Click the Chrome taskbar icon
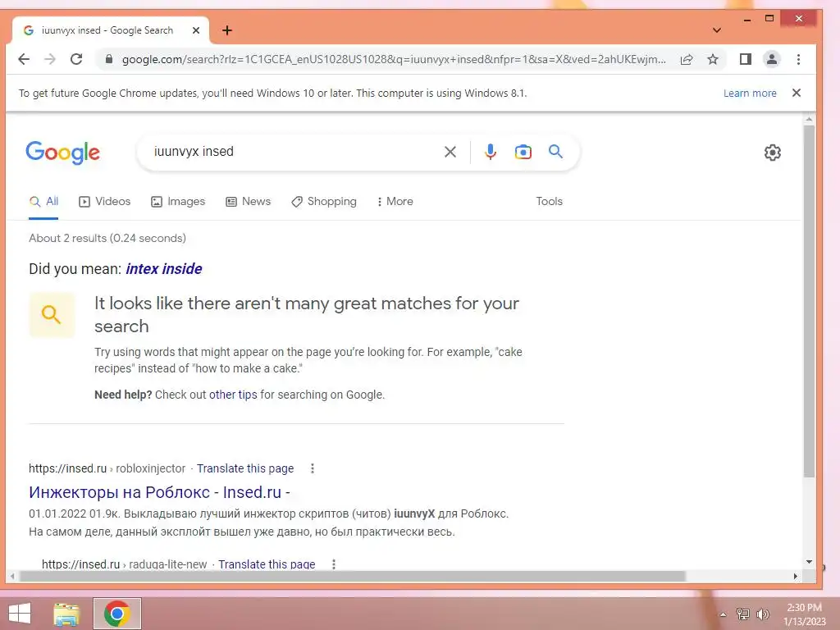The width and height of the screenshot is (840, 630). 117,614
